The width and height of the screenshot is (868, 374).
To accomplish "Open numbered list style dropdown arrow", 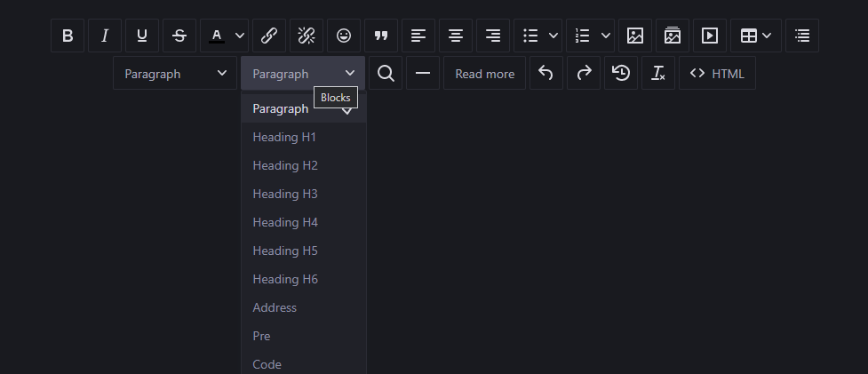I will point(606,36).
